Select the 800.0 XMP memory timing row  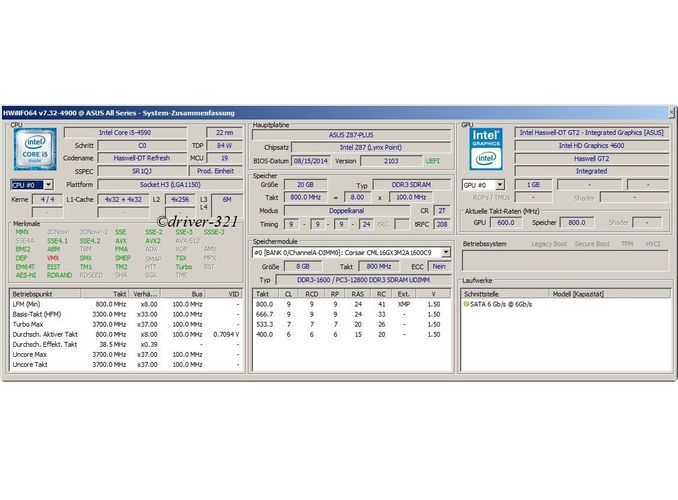[x=351, y=304]
